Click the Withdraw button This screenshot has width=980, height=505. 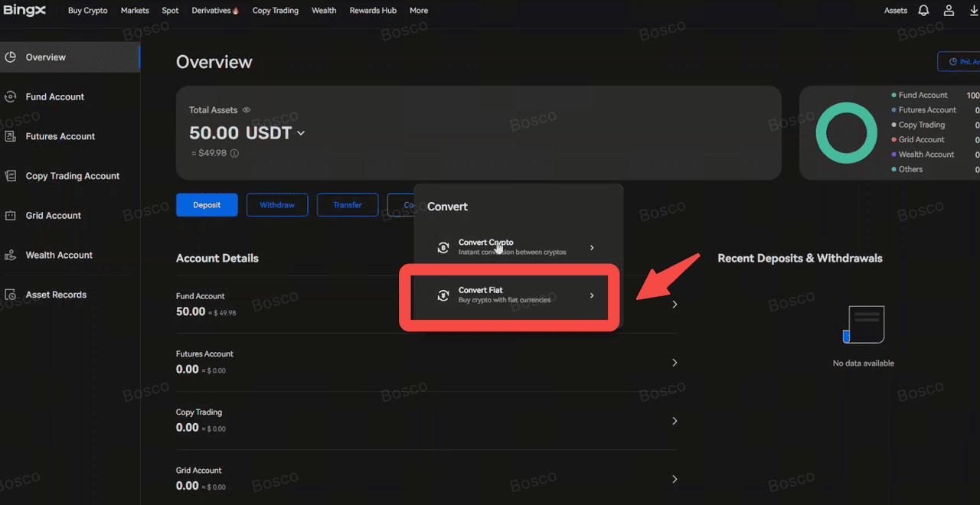tap(277, 205)
